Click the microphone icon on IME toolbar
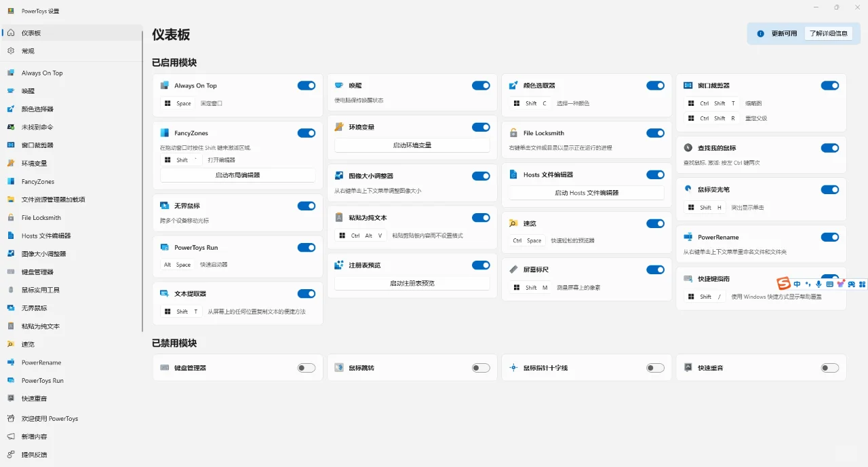This screenshot has width=868, height=467. [x=818, y=284]
